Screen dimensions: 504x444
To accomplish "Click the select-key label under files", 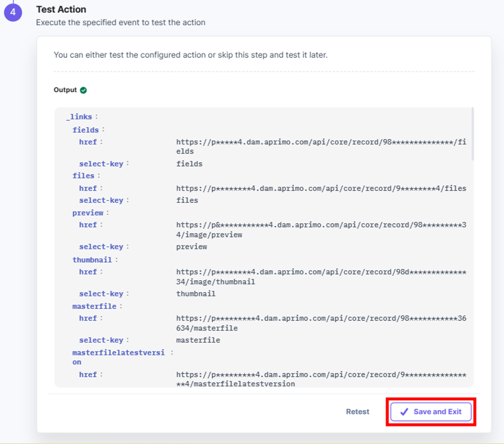I will [101, 200].
